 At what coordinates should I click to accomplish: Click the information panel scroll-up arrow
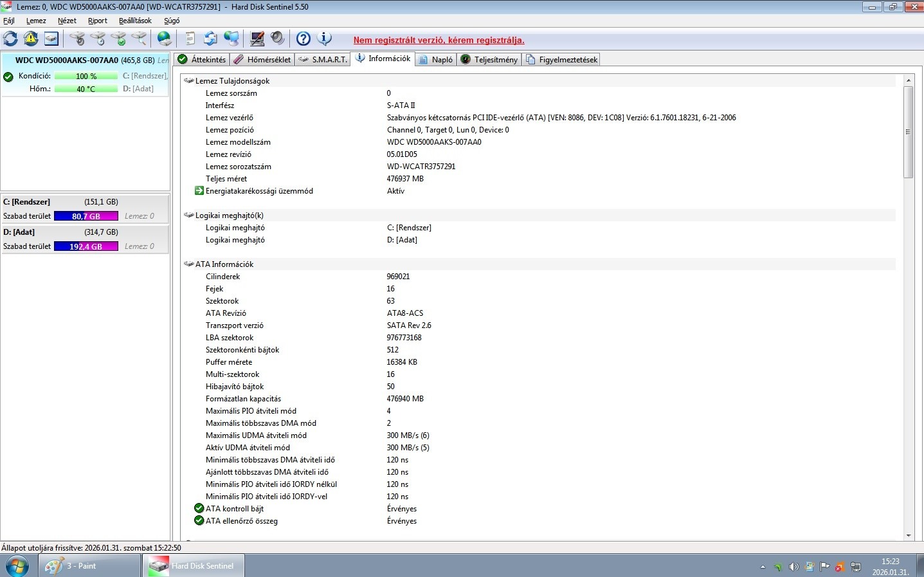point(909,80)
